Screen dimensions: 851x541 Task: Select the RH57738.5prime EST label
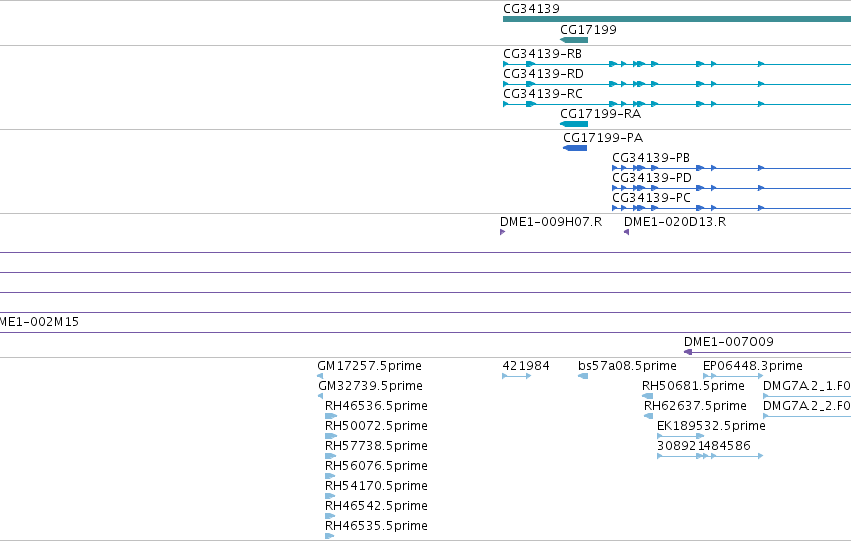376,446
